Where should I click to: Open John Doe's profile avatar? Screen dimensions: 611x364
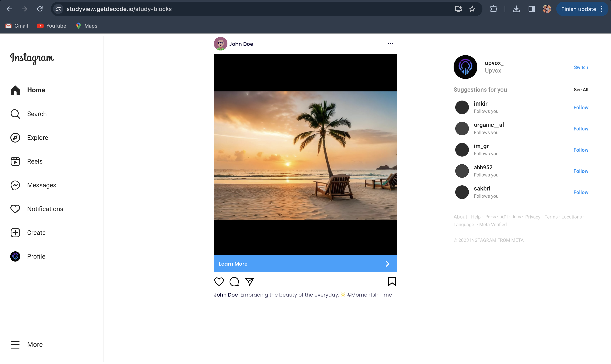(x=220, y=44)
